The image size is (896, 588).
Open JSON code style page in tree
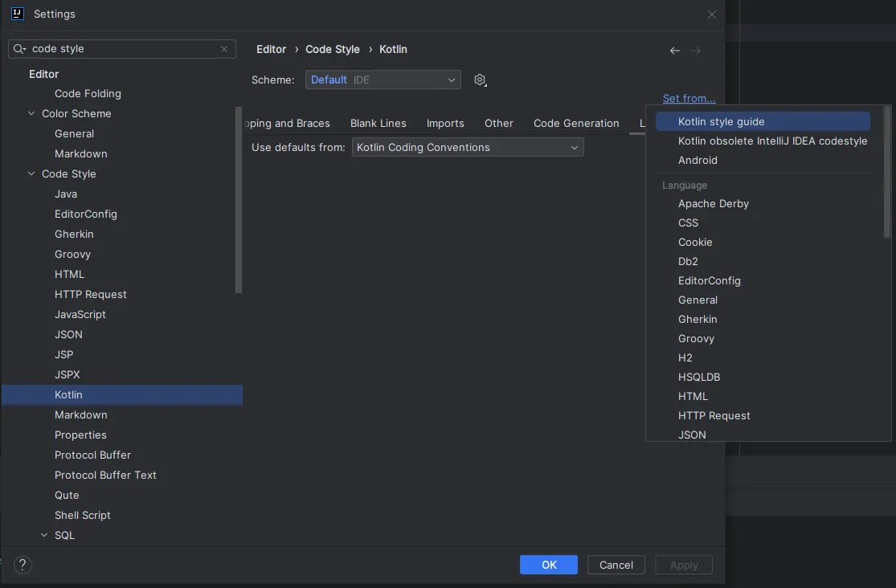coord(121,334)
